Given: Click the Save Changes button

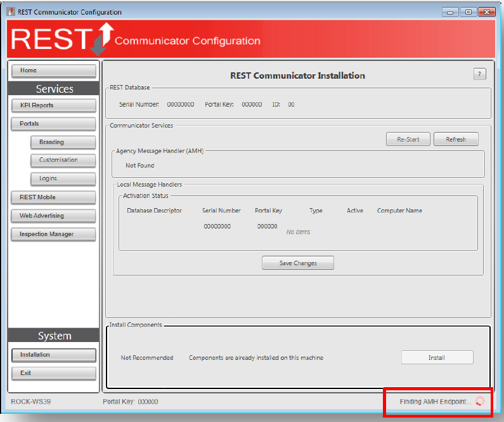Looking at the screenshot, I should pyautogui.click(x=298, y=263).
